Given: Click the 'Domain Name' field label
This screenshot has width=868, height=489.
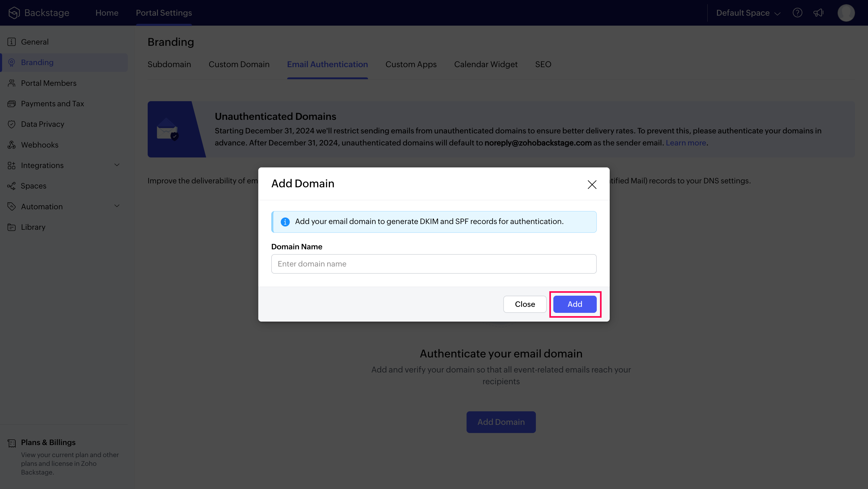Looking at the screenshot, I should (297, 247).
